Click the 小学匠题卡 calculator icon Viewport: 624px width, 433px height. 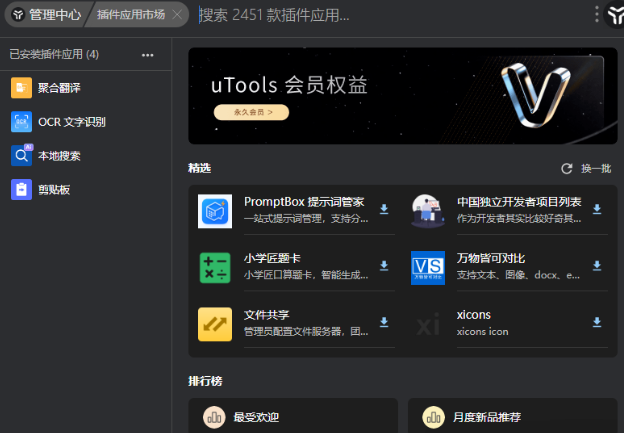click(215, 268)
